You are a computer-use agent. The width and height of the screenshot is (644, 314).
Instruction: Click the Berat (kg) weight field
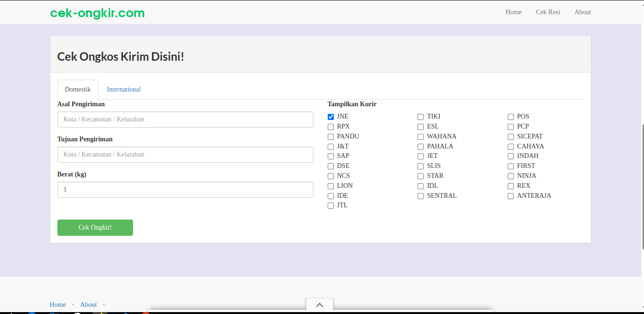coord(185,190)
